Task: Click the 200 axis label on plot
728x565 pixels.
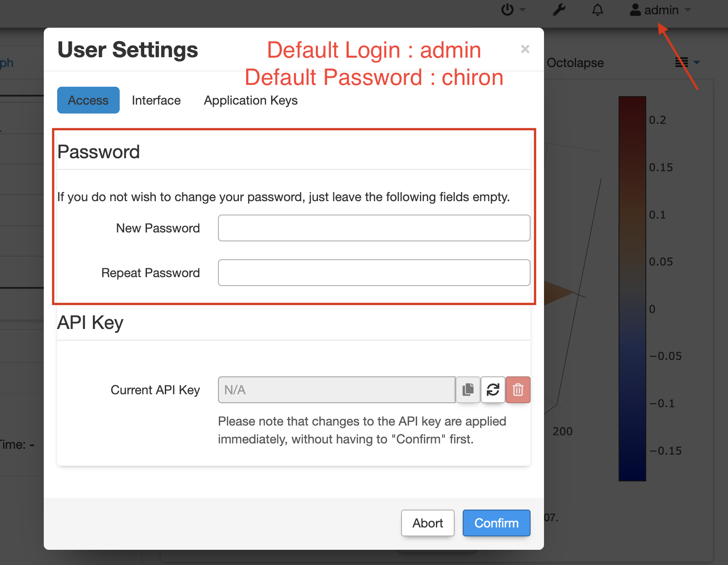Action: (563, 432)
